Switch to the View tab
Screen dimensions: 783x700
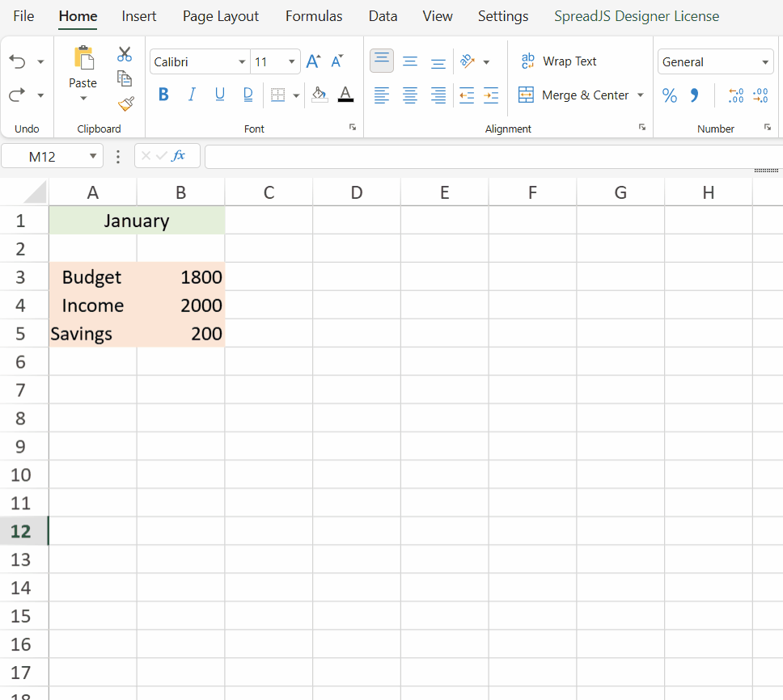(438, 16)
